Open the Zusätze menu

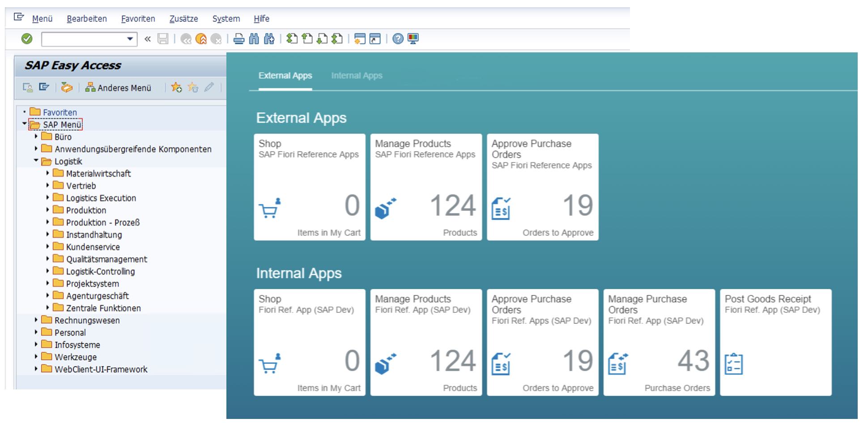pyautogui.click(x=183, y=19)
